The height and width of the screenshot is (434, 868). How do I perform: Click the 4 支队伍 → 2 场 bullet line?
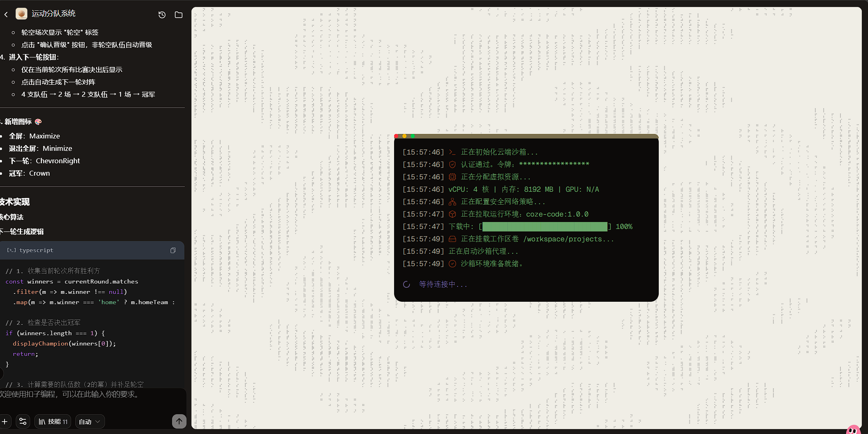tap(88, 94)
